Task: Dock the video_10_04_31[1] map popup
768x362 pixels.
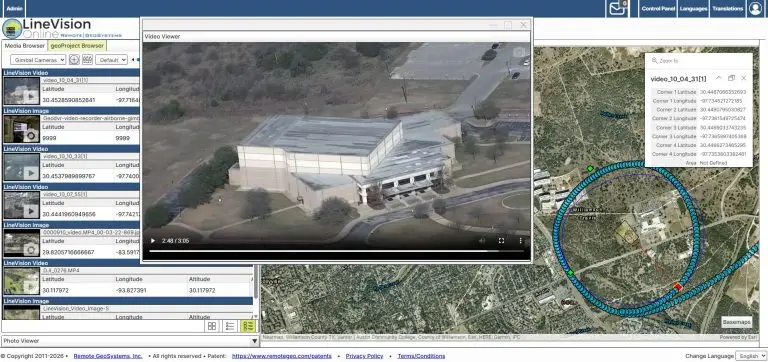Action: (731, 78)
